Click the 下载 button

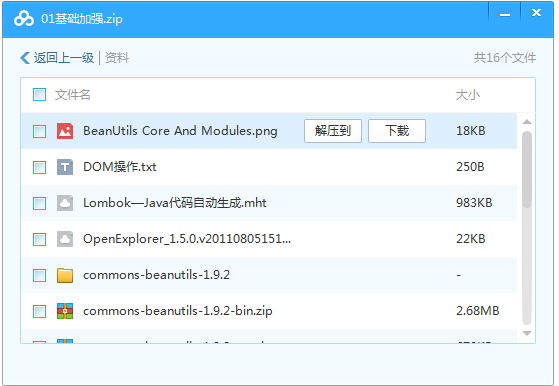(397, 131)
